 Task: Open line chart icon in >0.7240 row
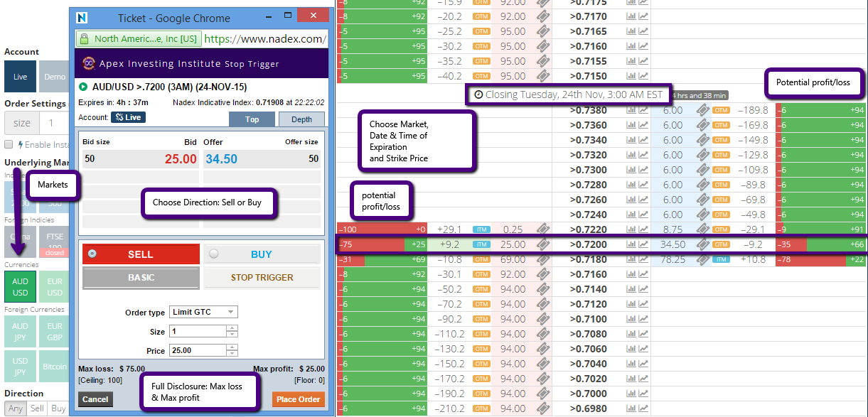[643, 215]
